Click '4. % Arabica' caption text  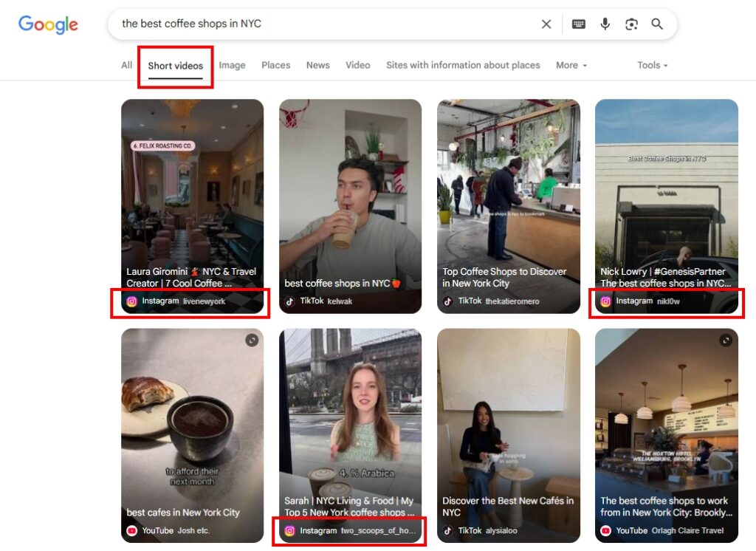click(x=366, y=473)
